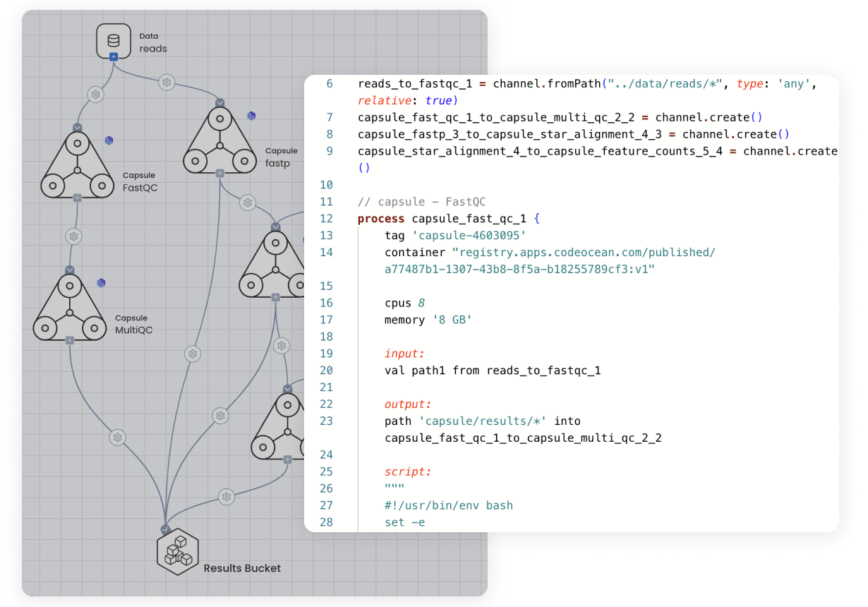Open gear on MultiQC-to-Results Bucket connection
868x607 pixels.
tap(116, 437)
